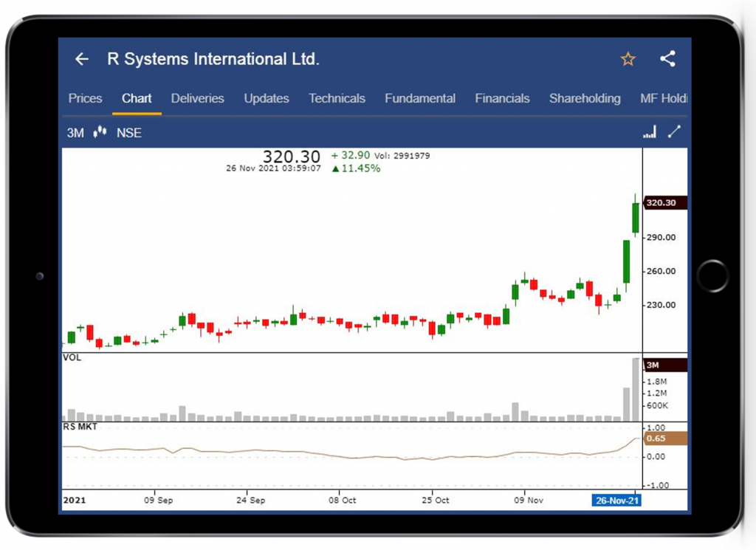756x550 pixels.
Task: Click the +32.90 price change value
Action: (351, 155)
